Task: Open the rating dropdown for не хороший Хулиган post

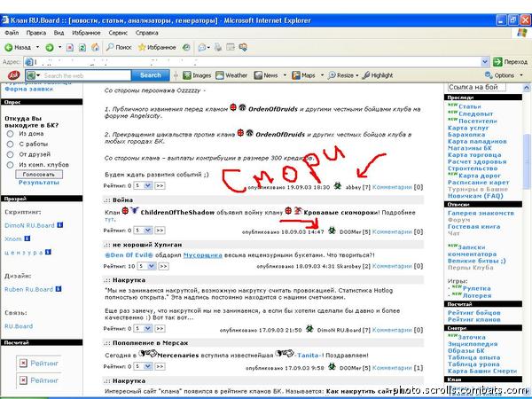Action: pos(146,266)
